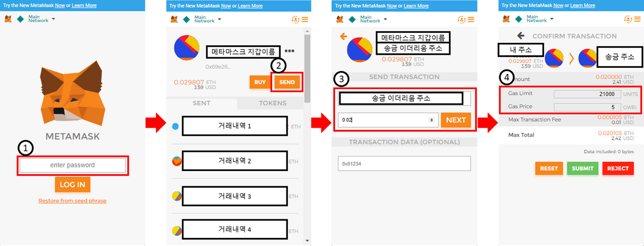Open three-dot account options on account screen

tap(289, 51)
